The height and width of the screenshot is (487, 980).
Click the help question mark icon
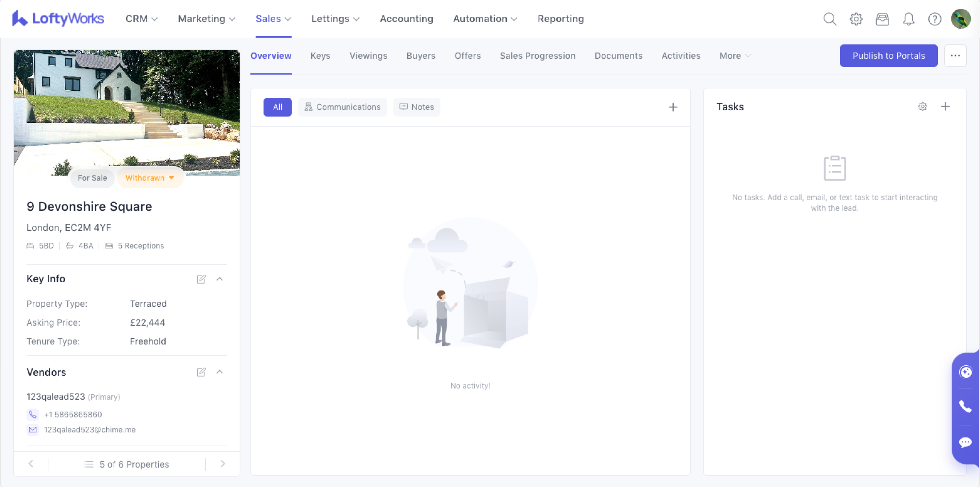pos(935,19)
